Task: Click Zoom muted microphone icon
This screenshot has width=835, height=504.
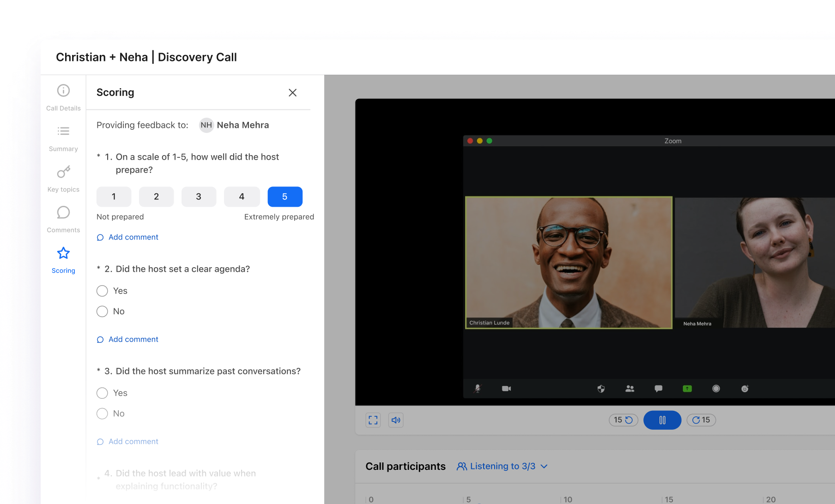Action: coord(478,389)
